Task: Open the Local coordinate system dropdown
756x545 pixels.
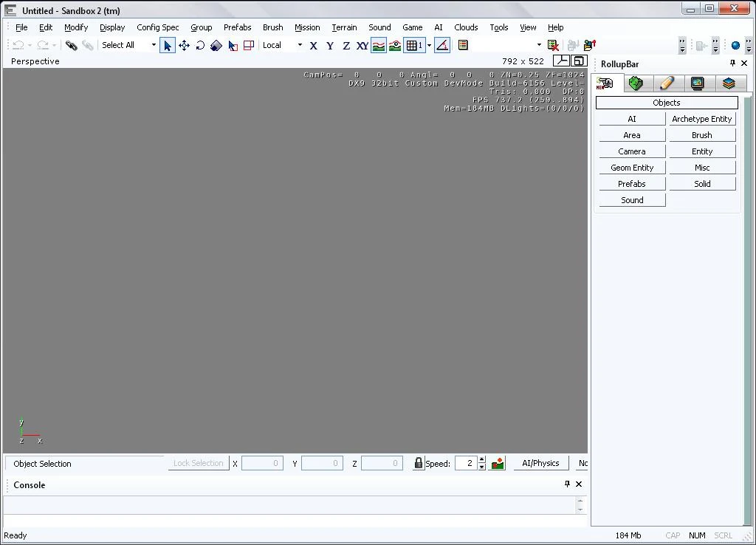Action: (300, 45)
